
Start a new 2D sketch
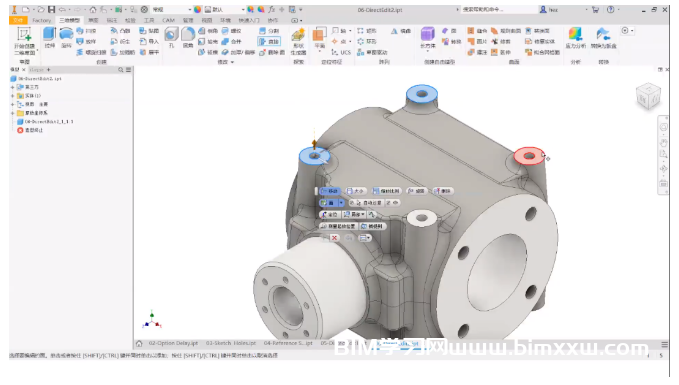click(x=24, y=41)
